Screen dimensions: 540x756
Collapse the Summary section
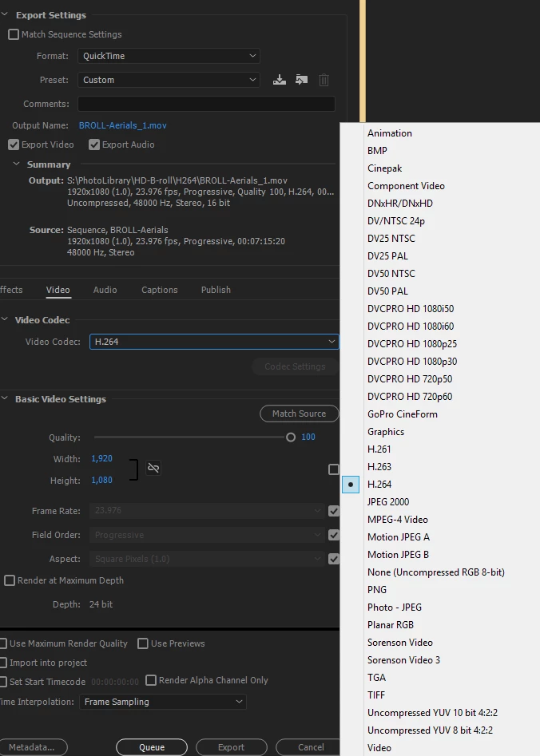tap(17, 164)
